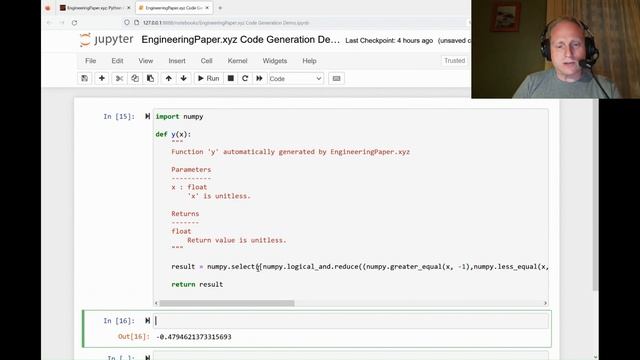
Task: Interrupt the kernel with stop icon
Action: tap(231, 78)
